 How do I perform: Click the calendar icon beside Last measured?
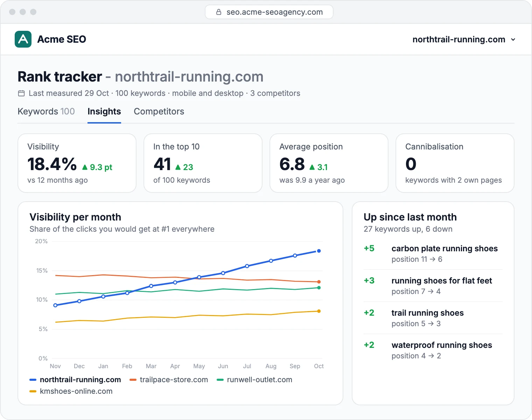click(21, 93)
